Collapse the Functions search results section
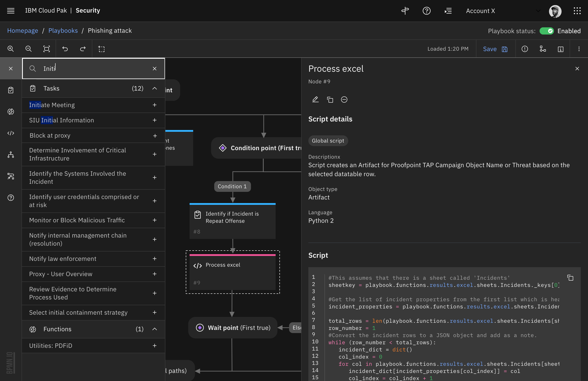Viewport: 588px width, 381px height. click(x=155, y=329)
